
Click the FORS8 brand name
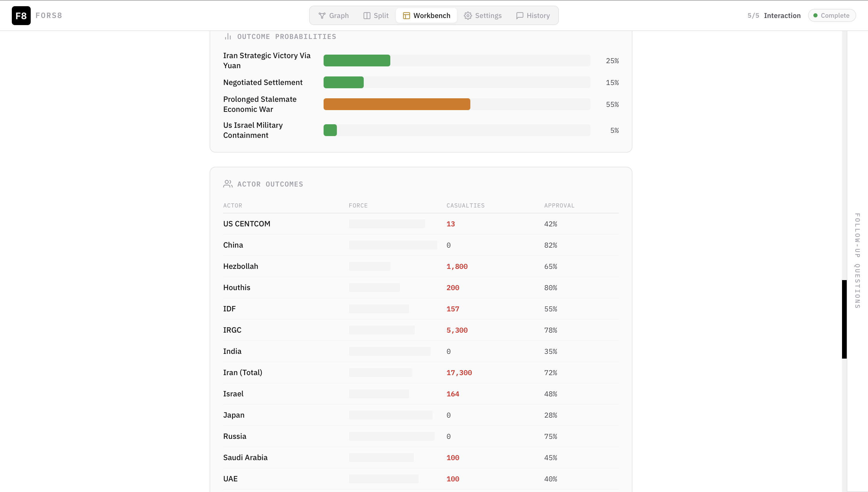[49, 16]
